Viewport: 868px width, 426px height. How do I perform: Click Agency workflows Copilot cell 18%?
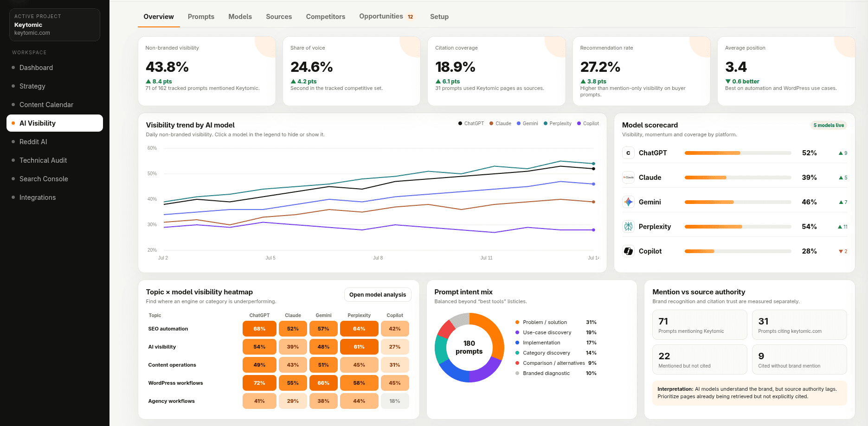(395, 401)
